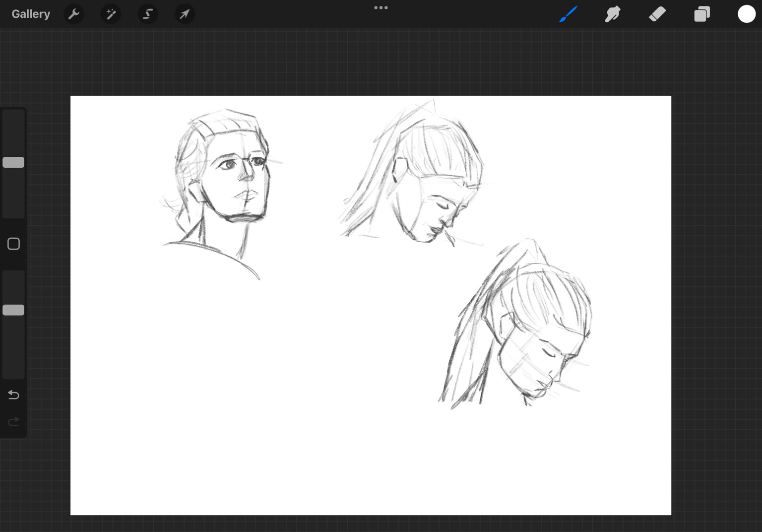
Task: Tap the square Modify button in sidebar
Action: tap(13, 244)
